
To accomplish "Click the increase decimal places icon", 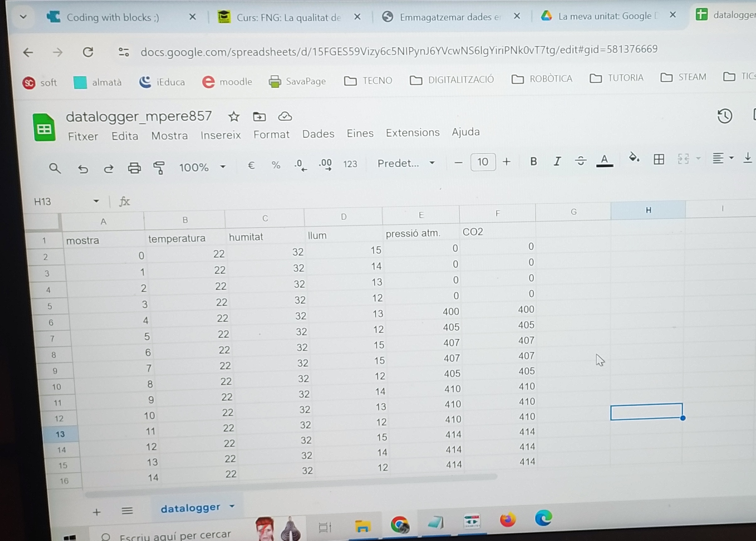I will point(325,164).
